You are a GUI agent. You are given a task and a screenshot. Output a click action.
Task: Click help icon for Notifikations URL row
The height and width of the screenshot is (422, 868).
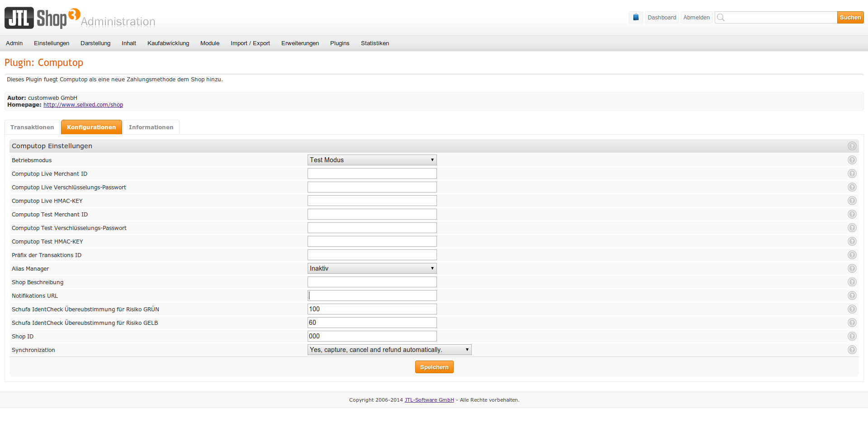(x=852, y=295)
